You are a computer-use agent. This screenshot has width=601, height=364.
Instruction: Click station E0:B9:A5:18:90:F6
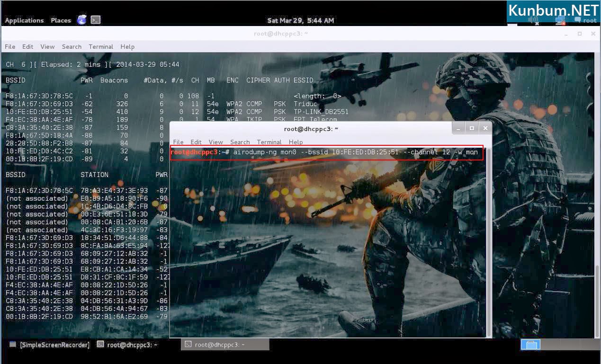tap(114, 198)
